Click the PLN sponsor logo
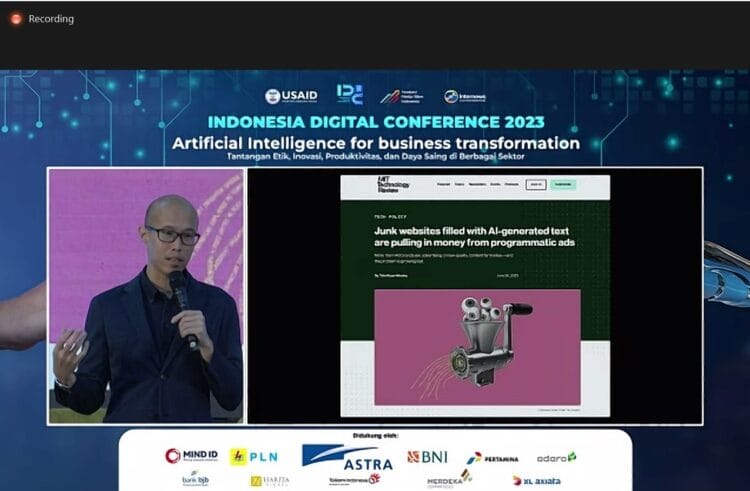750x491 pixels. [x=254, y=457]
